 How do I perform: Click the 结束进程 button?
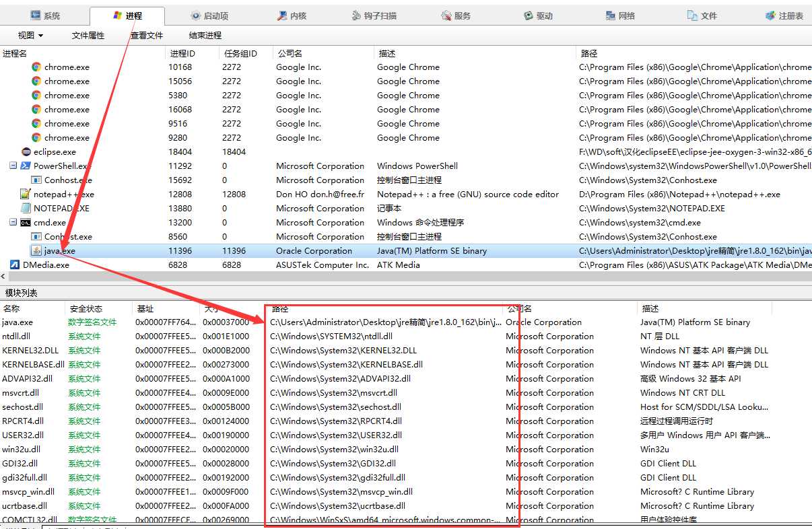pos(205,36)
